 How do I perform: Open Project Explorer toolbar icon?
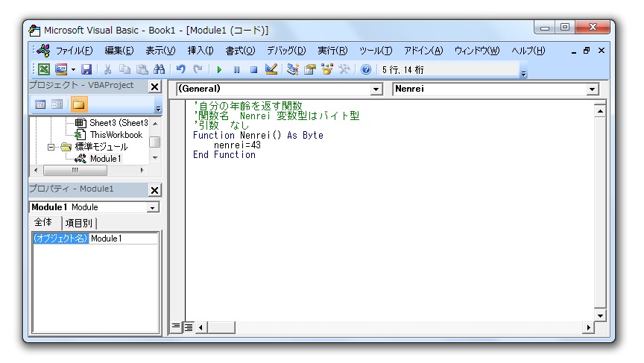[x=292, y=69]
